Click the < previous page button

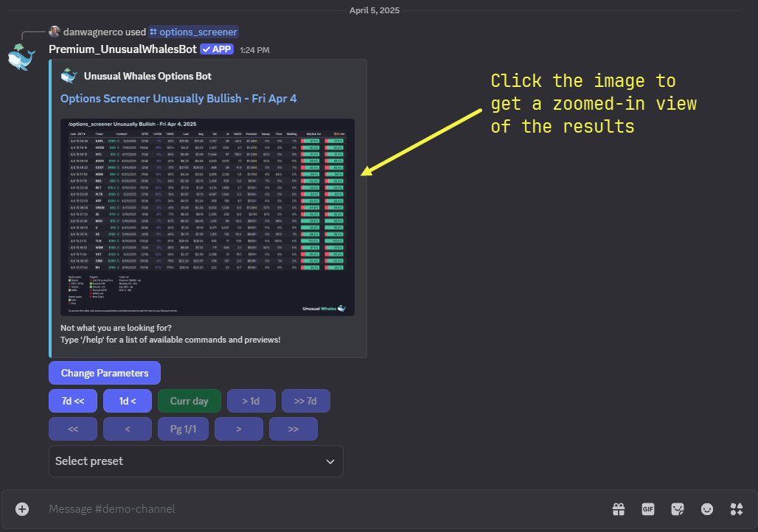[128, 429]
